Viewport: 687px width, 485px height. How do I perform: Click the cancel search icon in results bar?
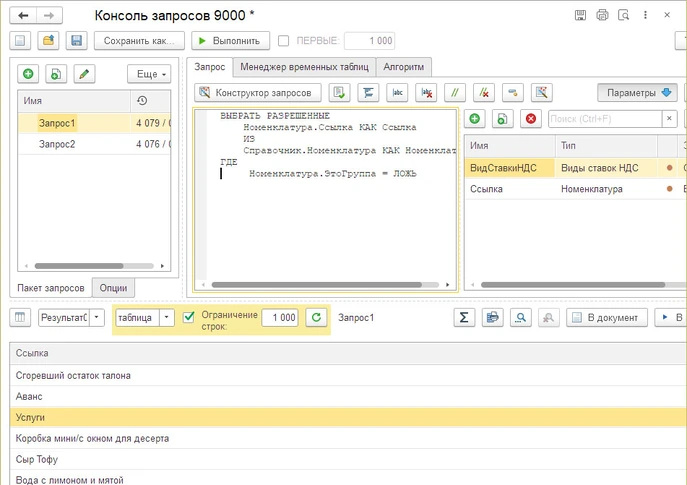tap(549, 318)
